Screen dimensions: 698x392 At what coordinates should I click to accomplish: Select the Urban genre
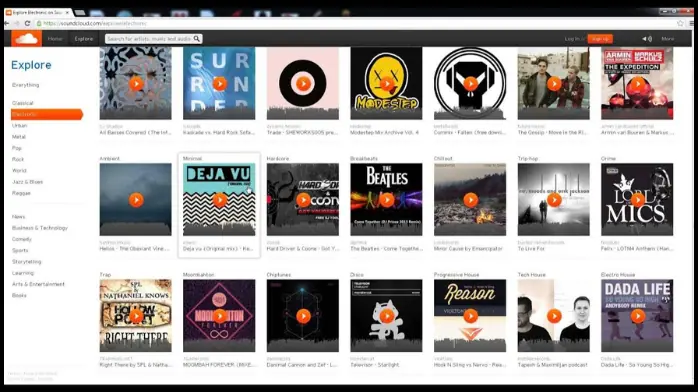(x=19, y=125)
